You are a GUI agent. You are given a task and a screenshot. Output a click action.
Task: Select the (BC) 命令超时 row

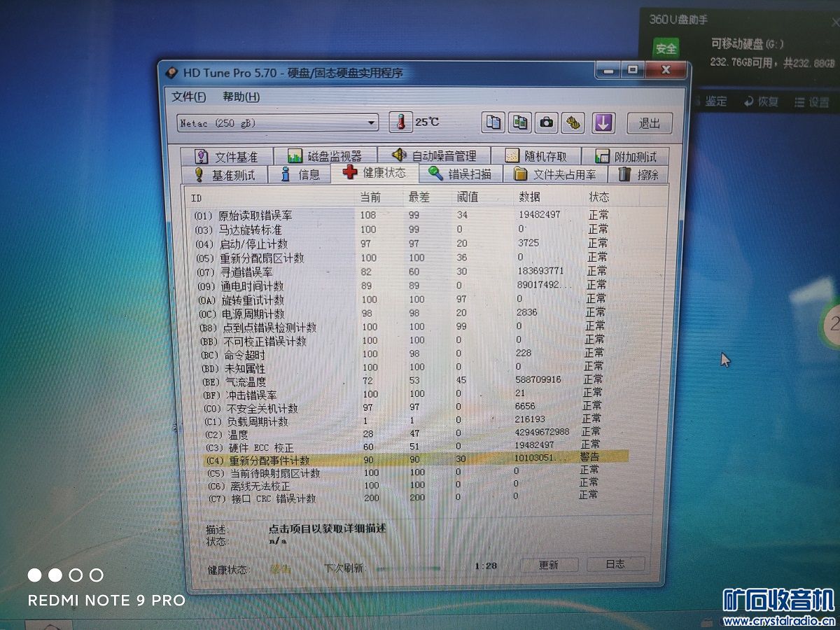[x=402, y=354]
